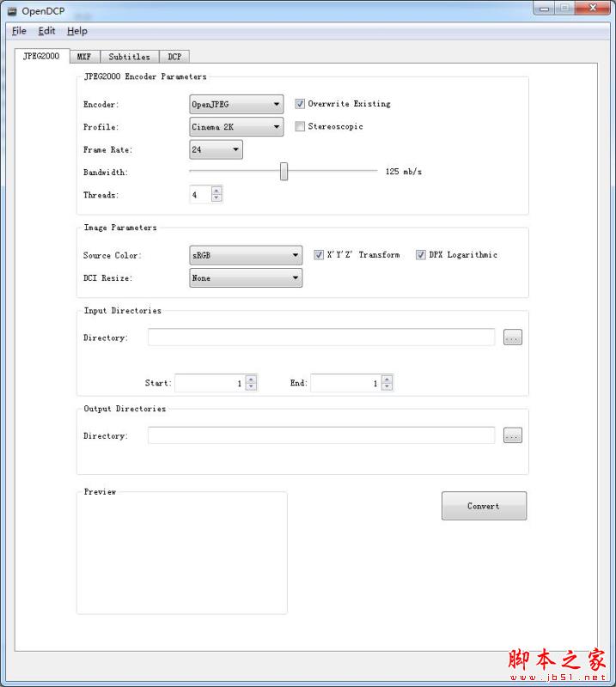The height and width of the screenshot is (687, 616).
Task: Increment the Start frame number
Action: click(x=251, y=379)
